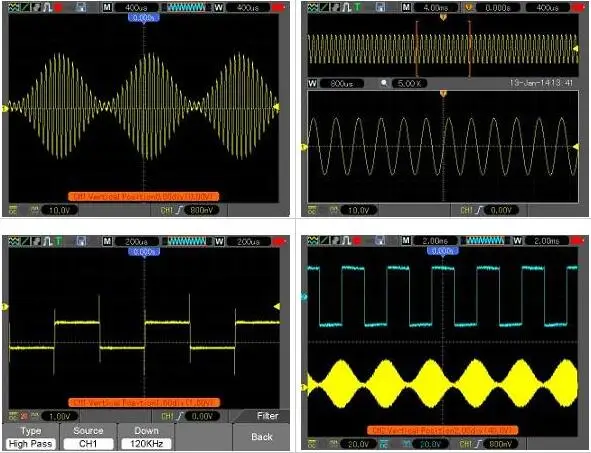591x453 pixels.
Task: Click the orange vertical position message on the 2.00ms screen
Action: pyautogui.click(x=442, y=430)
